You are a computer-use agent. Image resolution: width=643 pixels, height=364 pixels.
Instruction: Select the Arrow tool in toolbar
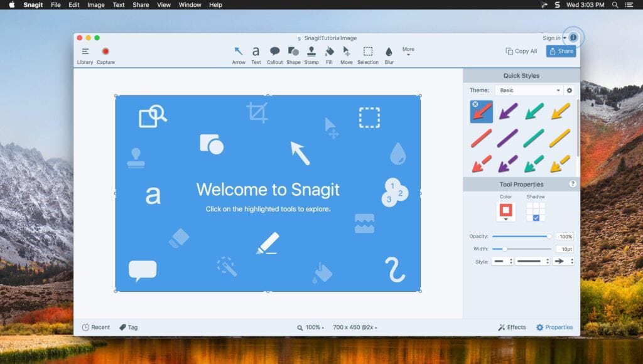[x=239, y=55]
